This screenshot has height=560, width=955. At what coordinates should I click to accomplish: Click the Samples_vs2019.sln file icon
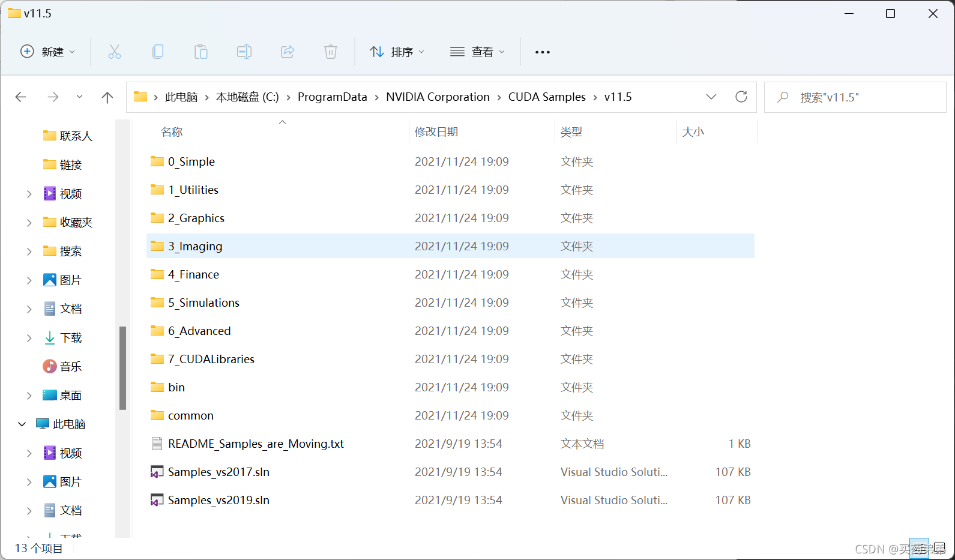[x=157, y=500]
